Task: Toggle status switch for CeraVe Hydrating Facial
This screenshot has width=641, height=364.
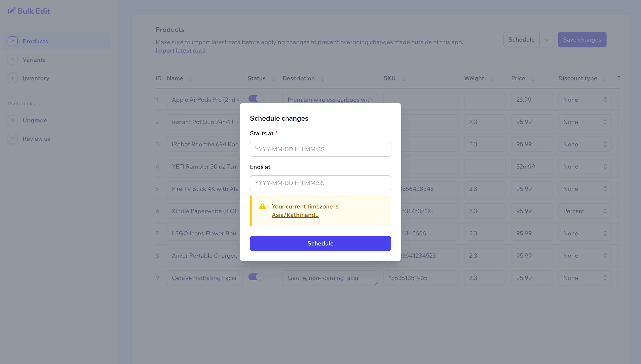Action: 256,277
